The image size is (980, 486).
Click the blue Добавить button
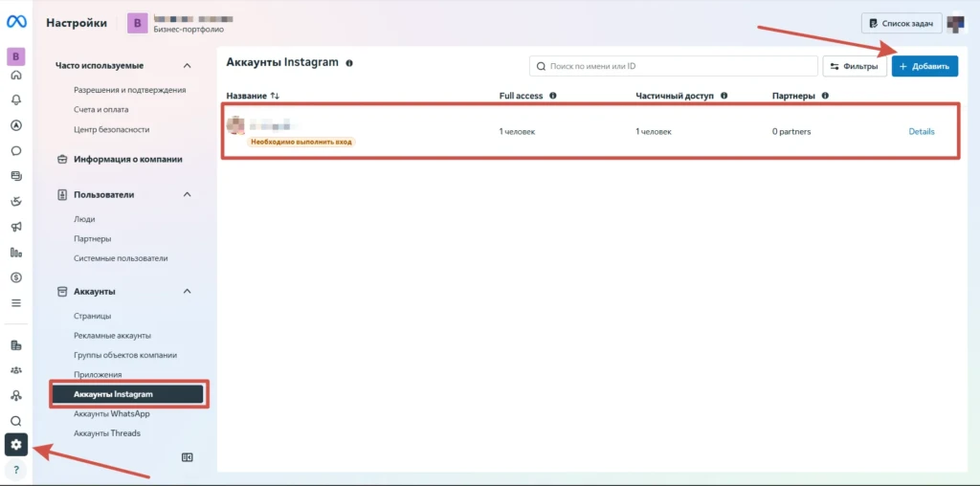click(x=924, y=66)
